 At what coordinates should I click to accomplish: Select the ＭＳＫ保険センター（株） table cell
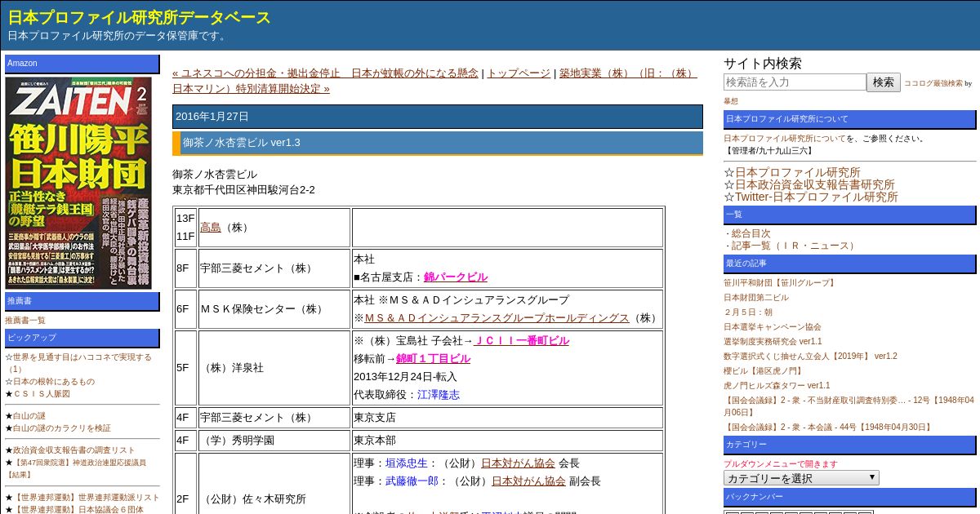pyautogui.click(x=274, y=309)
